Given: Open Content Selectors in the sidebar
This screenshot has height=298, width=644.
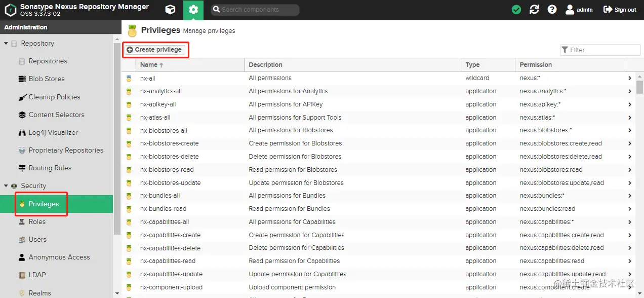Looking at the screenshot, I should [56, 115].
